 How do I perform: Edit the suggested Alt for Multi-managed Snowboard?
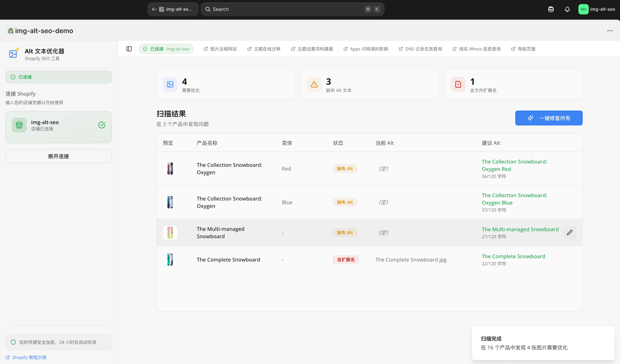[x=570, y=232]
